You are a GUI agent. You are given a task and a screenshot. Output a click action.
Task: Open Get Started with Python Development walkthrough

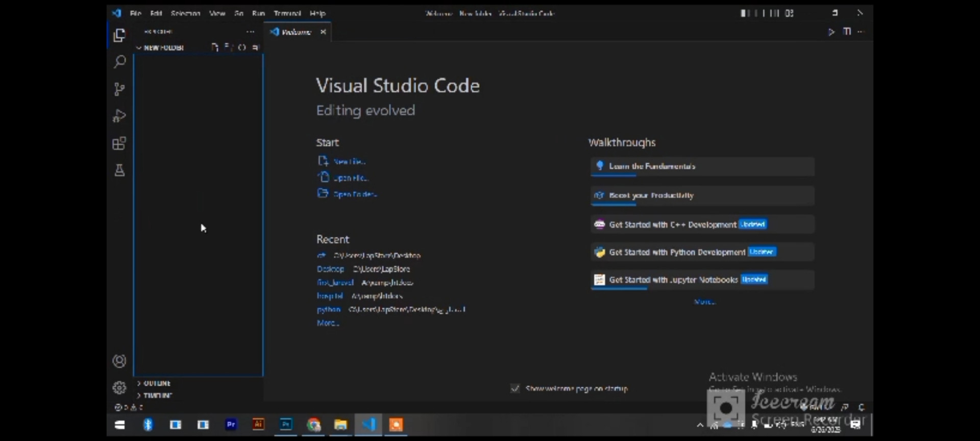(702, 252)
